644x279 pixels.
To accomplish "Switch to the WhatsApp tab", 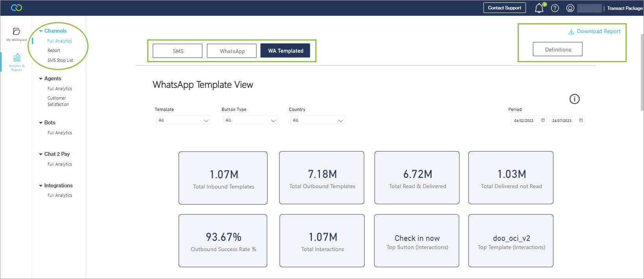I will (x=232, y=51).
